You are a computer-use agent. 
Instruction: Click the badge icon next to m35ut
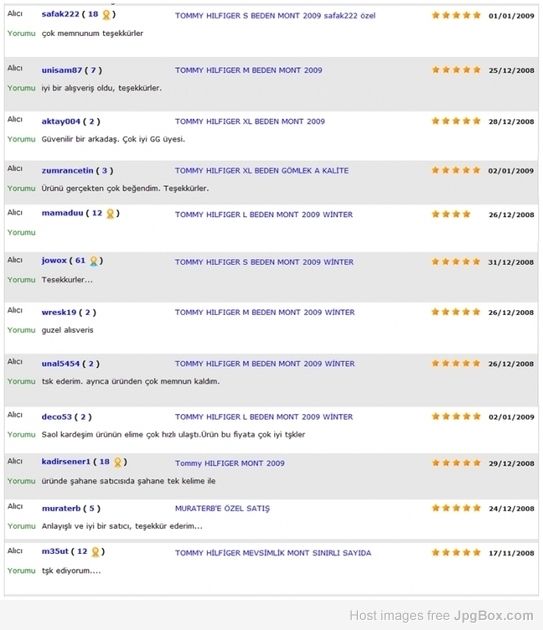coord(95,552)
